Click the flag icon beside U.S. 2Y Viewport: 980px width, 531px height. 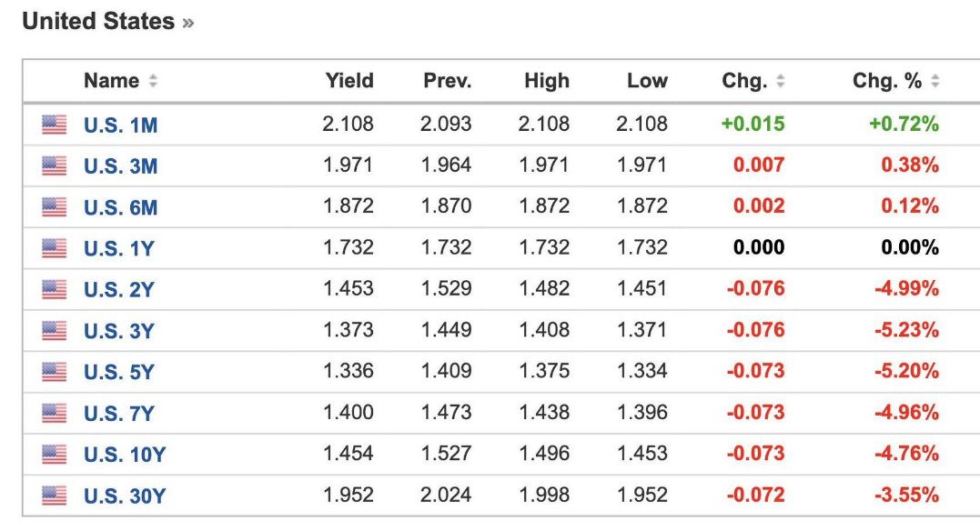point(55,289)
